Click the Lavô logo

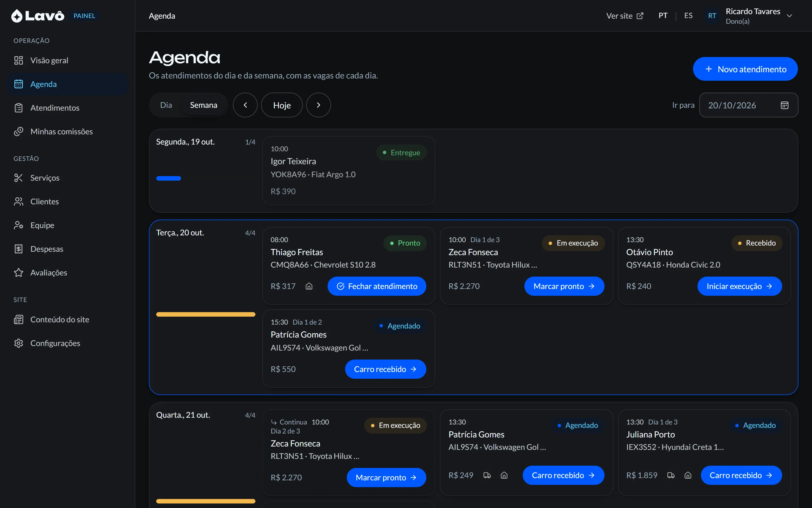tap(37, 16)
